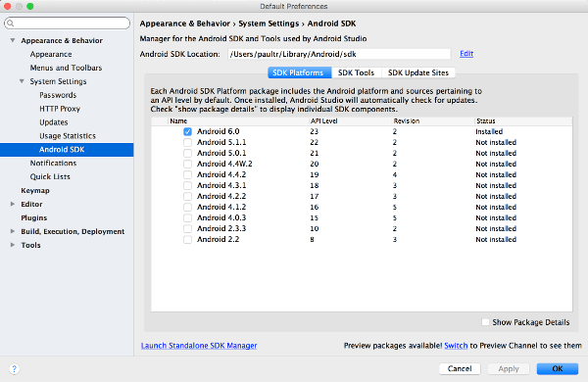
Task: Expand the Build, Execution, Deployment arrow
Action: pyautogui.click(x=13, y=231)
